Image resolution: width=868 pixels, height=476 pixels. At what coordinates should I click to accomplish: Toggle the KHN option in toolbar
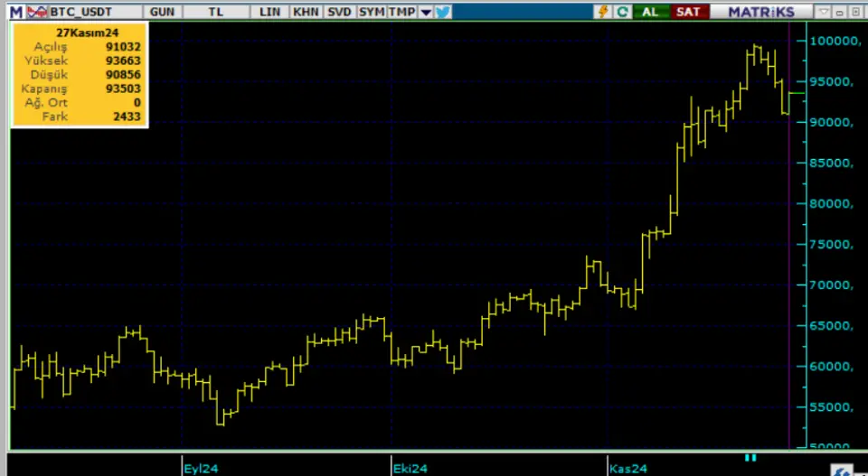pos(306,12)
